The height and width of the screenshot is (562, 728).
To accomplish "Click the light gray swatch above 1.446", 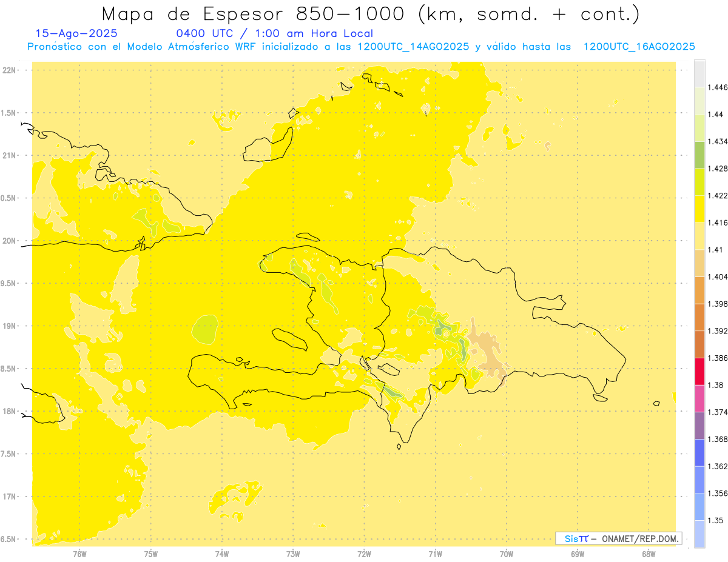I will click(x=699, y=73).
